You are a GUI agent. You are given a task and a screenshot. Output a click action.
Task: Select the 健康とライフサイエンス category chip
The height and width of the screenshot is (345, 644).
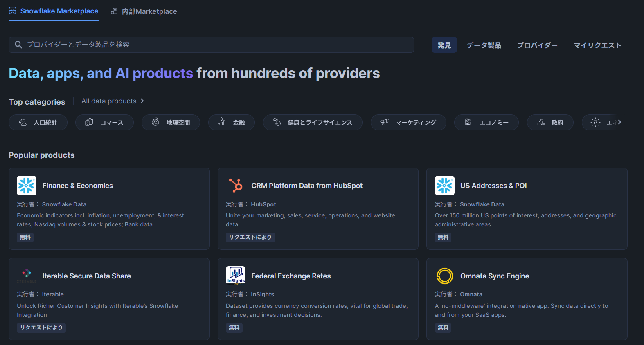(313, 122)
